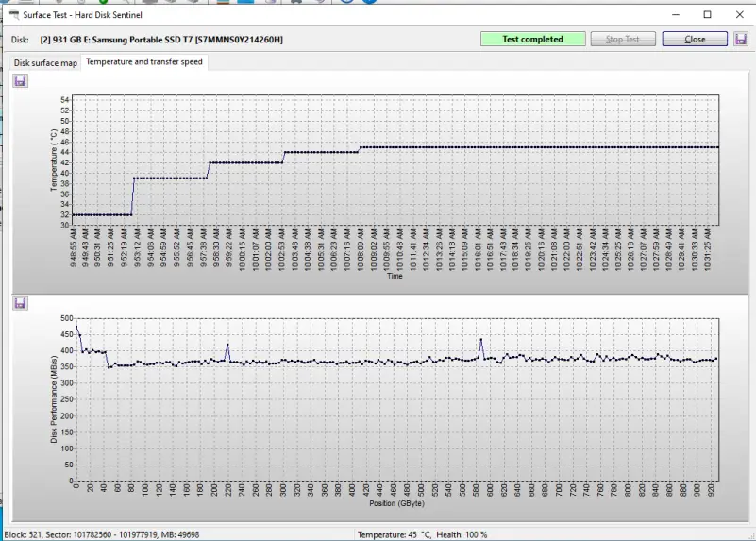Click the Close button

pyautogui.click(x=695, y=39)
